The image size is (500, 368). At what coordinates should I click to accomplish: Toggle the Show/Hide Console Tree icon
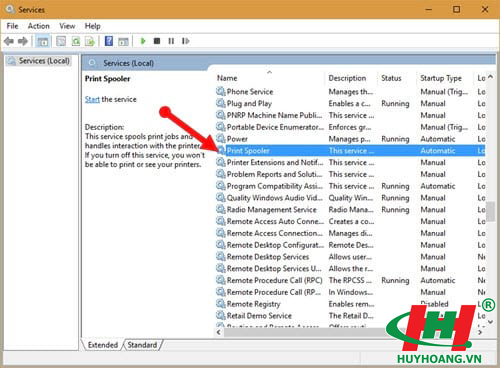(42, 41)
